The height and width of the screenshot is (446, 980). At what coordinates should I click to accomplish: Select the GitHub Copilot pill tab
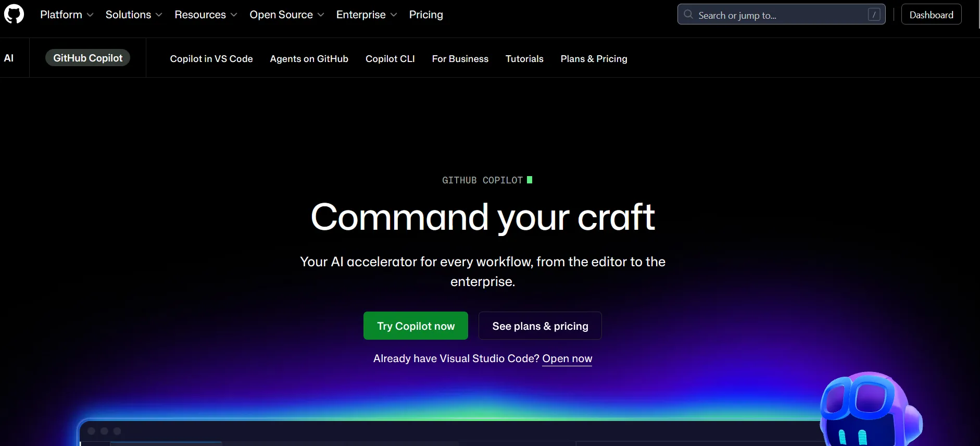[x=87, y=58]
